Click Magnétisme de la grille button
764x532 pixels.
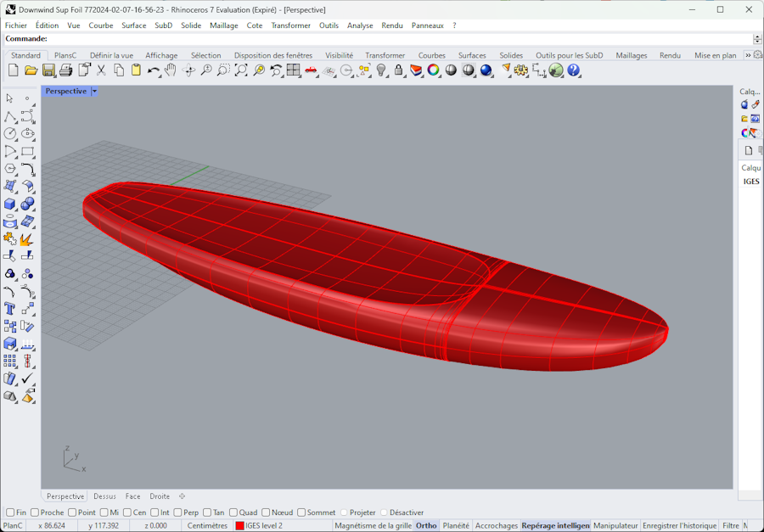pos(373,526)
